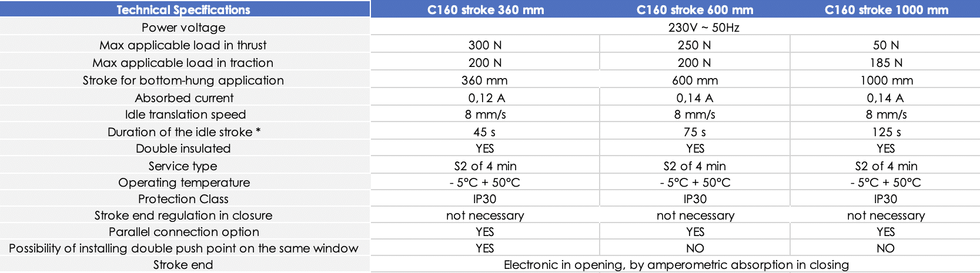Select the Idle translation speed row label
This screenshot has height=273, width=980.
185,114
